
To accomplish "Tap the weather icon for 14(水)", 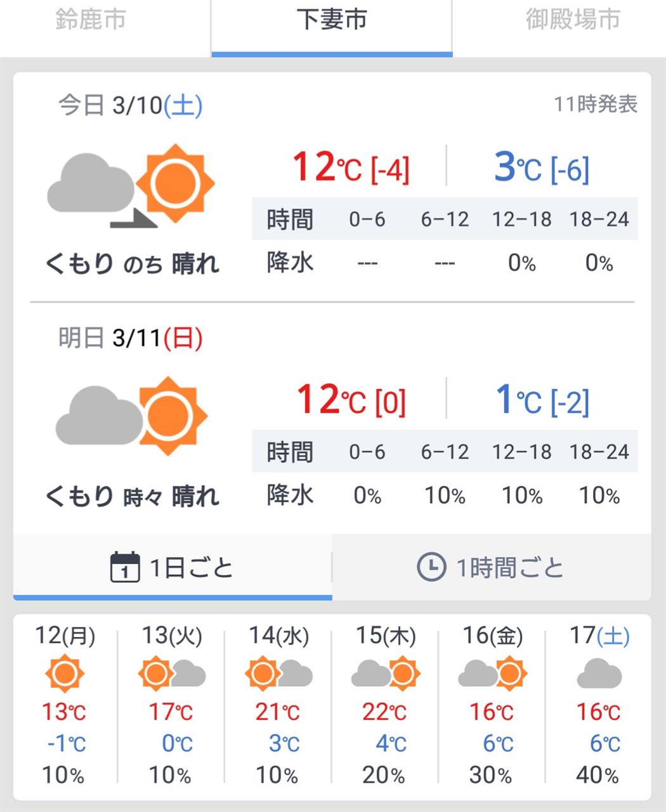I will tap(278, 674).
